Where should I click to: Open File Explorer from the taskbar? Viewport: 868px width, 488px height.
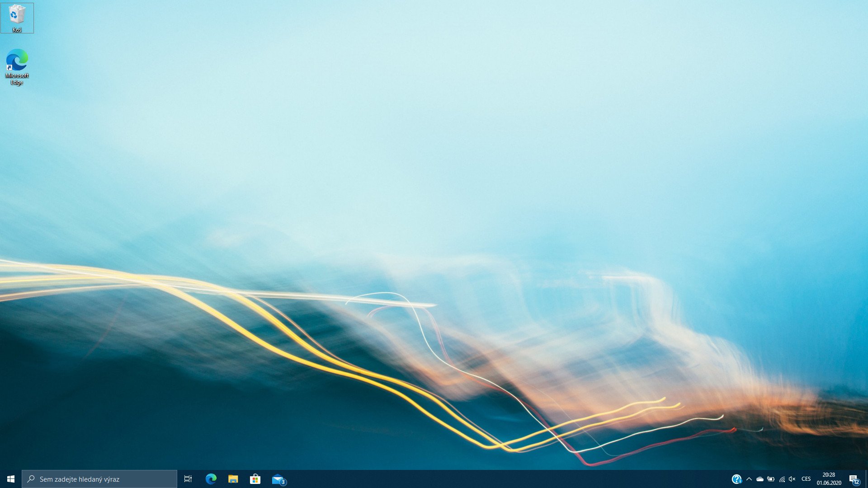click(233, 479)
